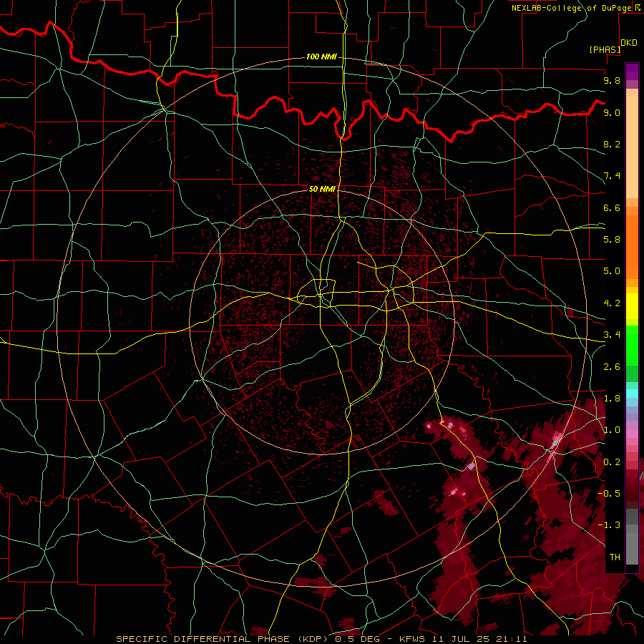Pick the yellow color bar segment
The width and height of the screenshot is (644, 644).
(632, 306)
